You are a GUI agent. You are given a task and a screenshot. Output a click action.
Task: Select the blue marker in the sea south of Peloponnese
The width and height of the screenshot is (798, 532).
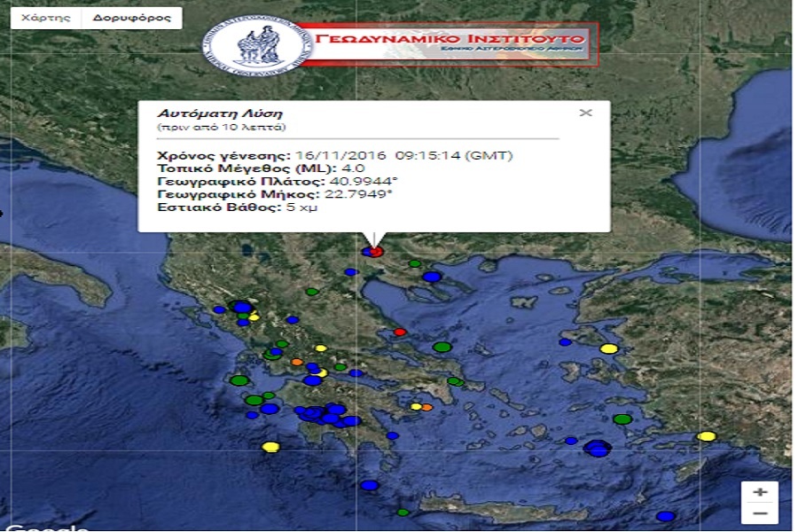click(x=370, y=485)
